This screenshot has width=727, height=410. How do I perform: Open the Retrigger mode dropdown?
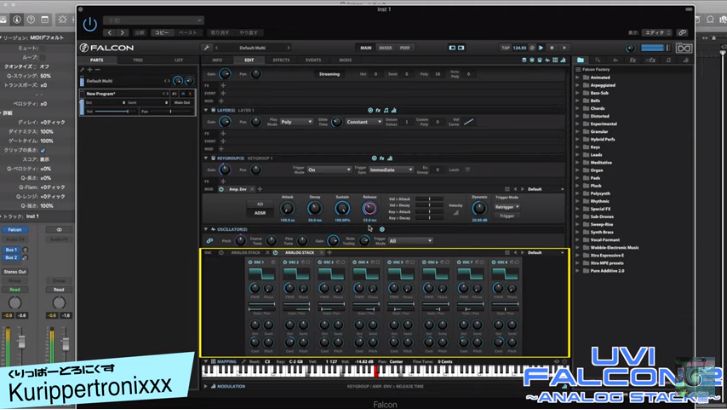(x=507, y=207)
